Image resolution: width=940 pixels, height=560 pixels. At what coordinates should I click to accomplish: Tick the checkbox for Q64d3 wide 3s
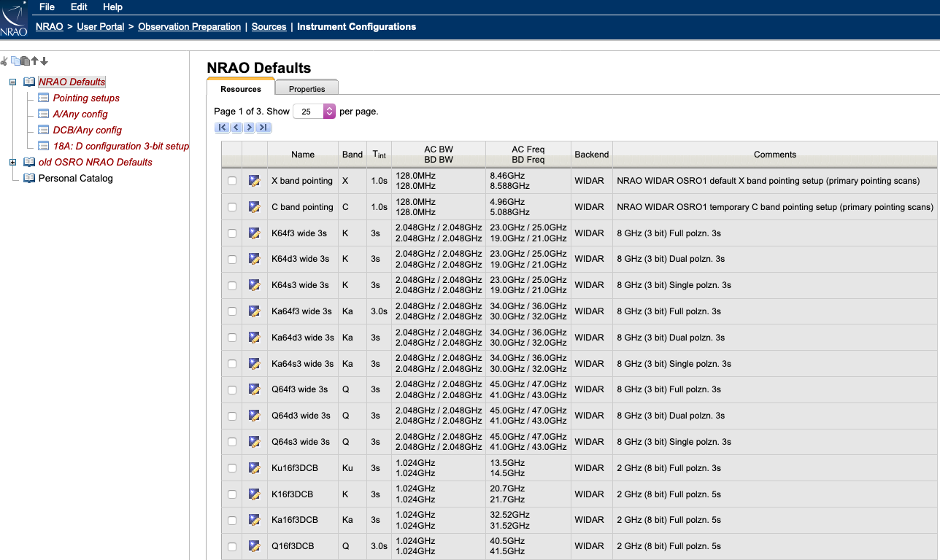point(232,416)
